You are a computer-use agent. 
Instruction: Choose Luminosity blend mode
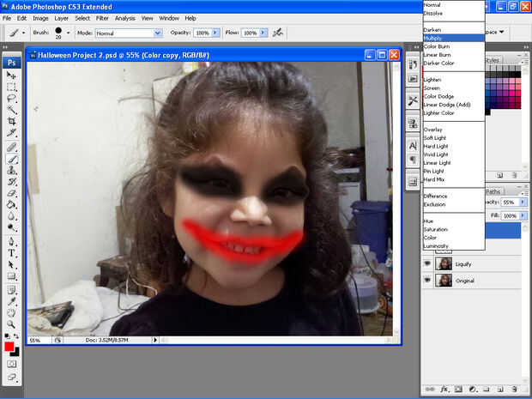[x=454, y=245]
